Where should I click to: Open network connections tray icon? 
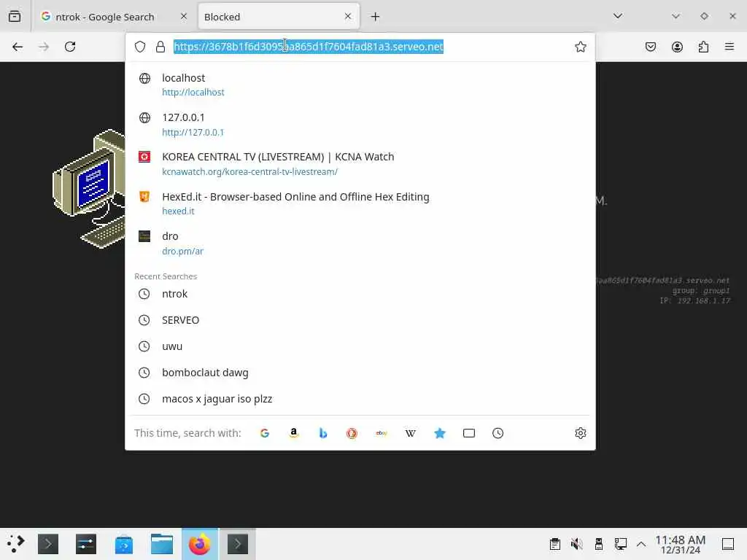click(x=620, y=544)
